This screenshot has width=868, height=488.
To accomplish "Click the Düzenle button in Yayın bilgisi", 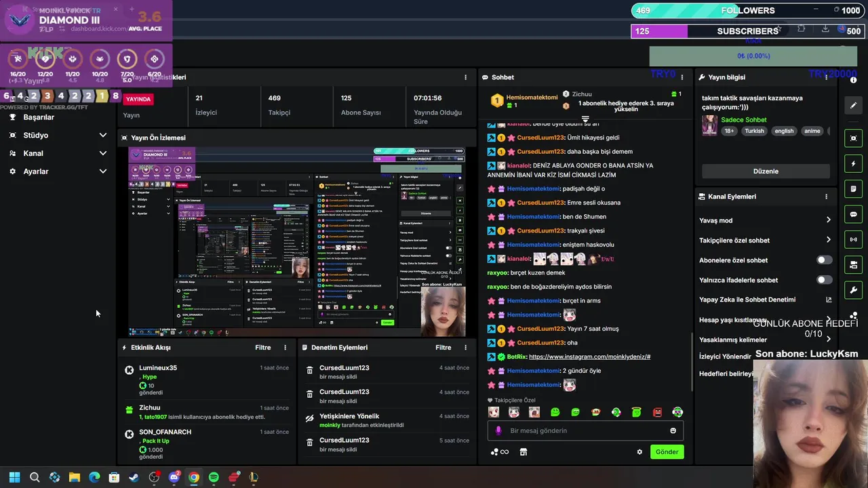I will 766,171.
